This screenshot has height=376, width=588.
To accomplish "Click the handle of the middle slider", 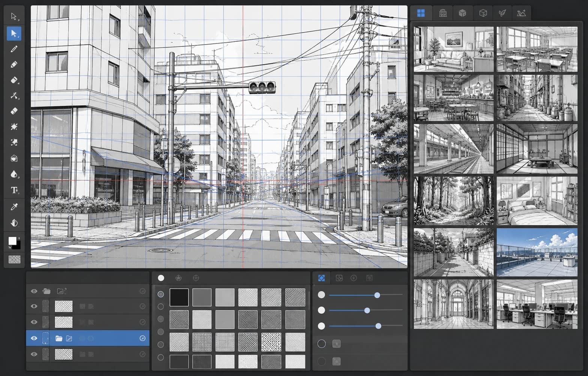I will click(367, 310).
